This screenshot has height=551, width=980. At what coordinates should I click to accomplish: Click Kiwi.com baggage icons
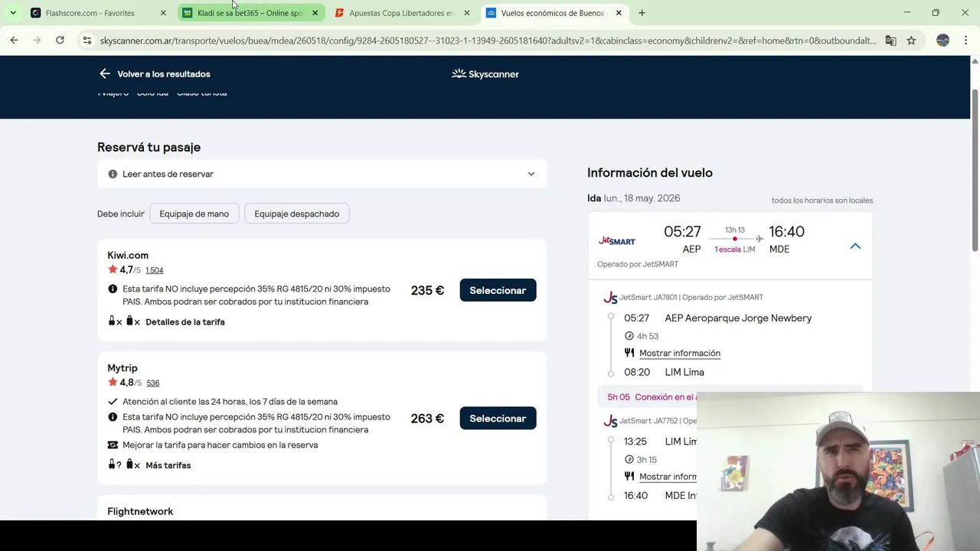124,321
